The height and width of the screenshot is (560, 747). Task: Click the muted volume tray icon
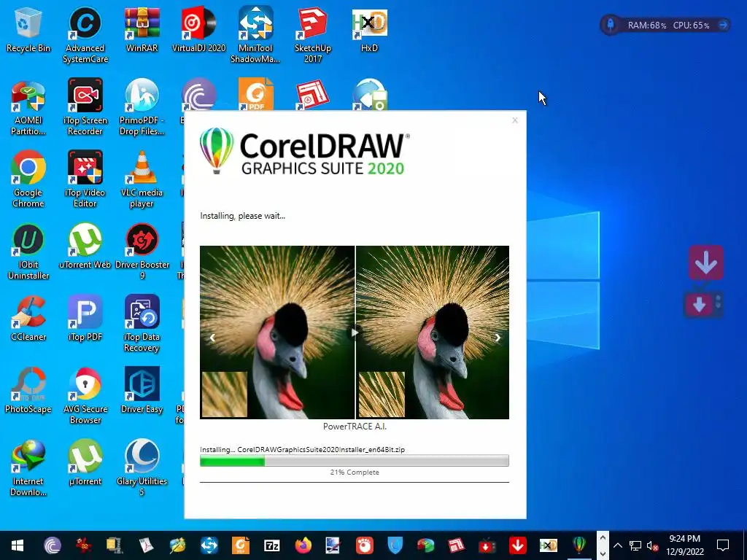pyautogui.click(x=652, y=545)
